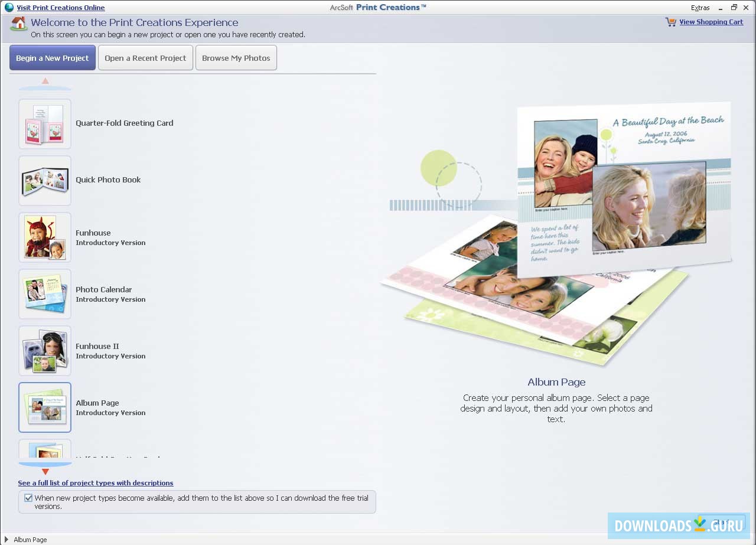Click the "Photo Calendar" label
The width and height of the screenshot is (756, 545).
tap(104, 289)
